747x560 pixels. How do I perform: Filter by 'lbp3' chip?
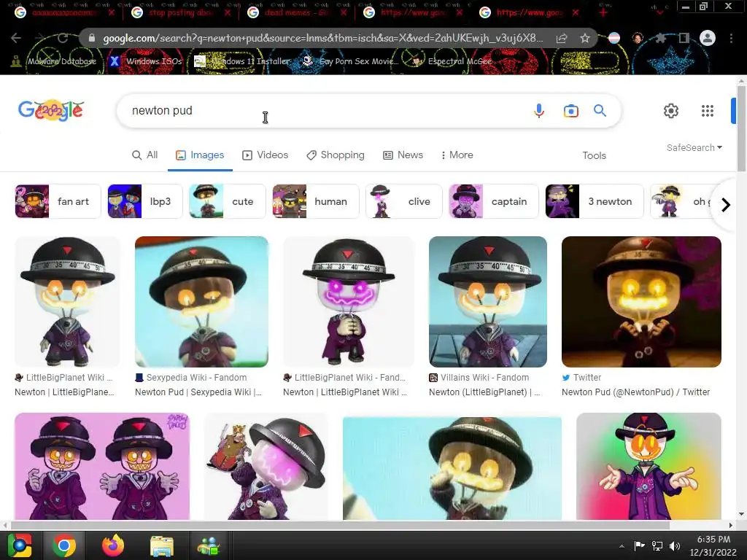tap(145, 201)
